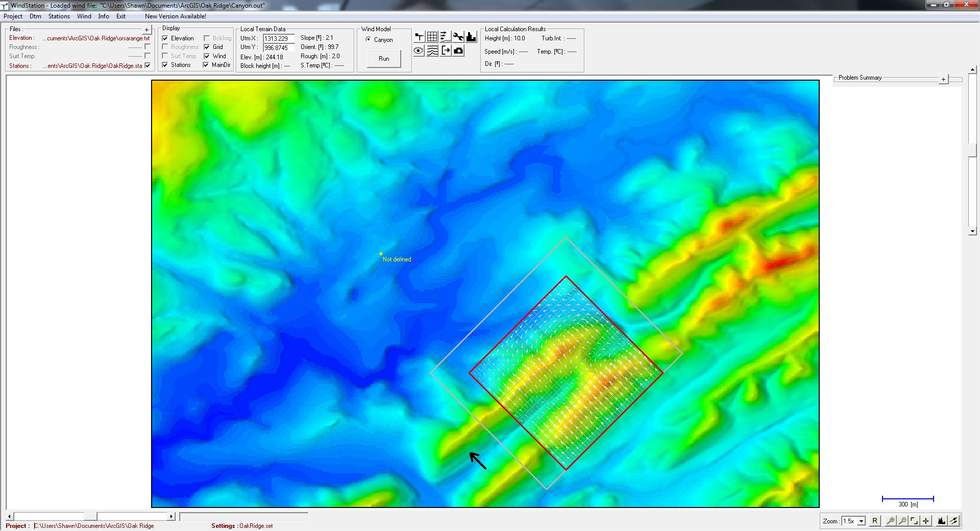Viewport: 980px width, 531px height.
Task: Click the eye view icon
Action: (419, 51)
